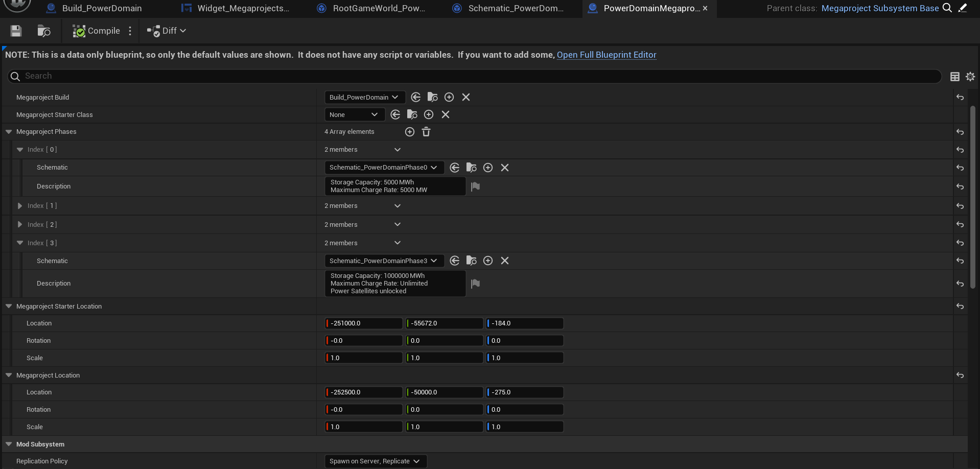The width and height of the screenshot is (980, 469).
Task: Close the PowerDomainMegapro tab
Action: point(705,8)
